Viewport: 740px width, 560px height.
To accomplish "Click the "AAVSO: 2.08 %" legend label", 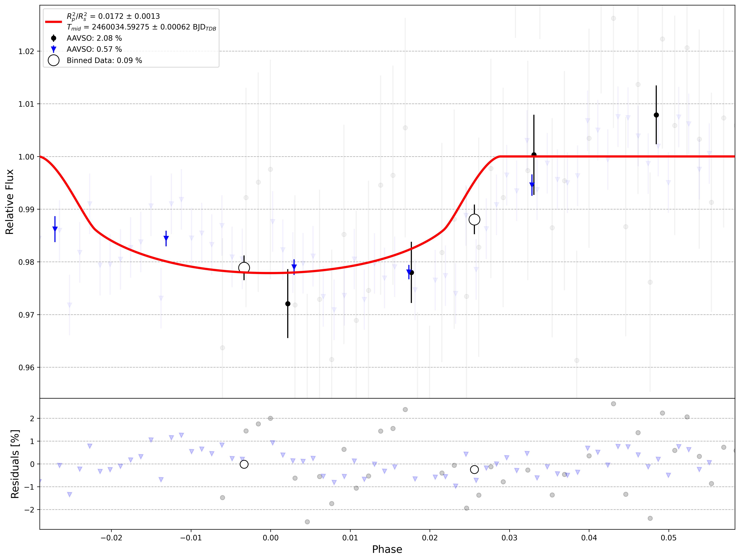I will tap(94, 38).
